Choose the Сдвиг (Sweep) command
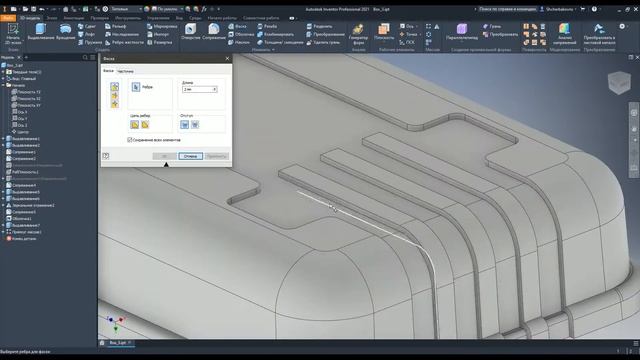The image size is (640, 360). [x=87, y=26]
